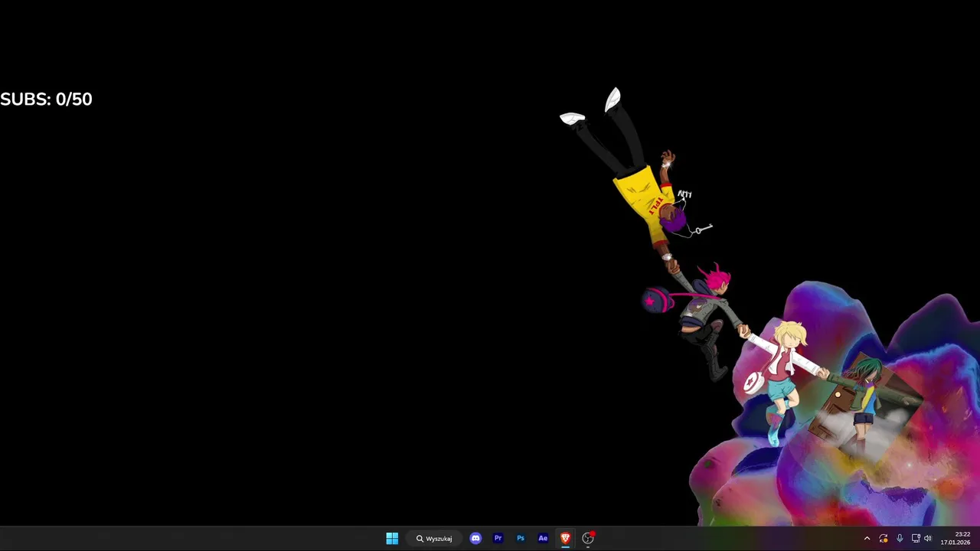Open the app with red notification badge
The image size is (980, 551).
(588, 539)
